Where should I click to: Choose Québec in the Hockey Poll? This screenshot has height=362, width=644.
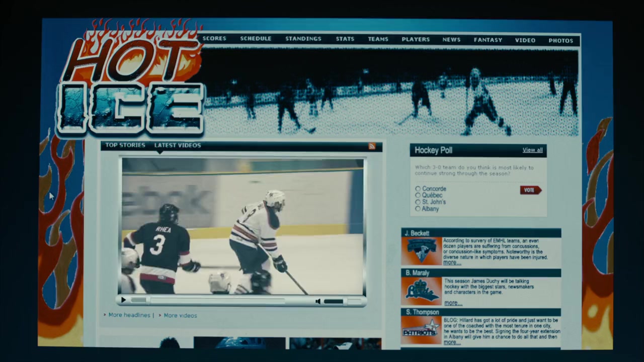tap(418, 195)
